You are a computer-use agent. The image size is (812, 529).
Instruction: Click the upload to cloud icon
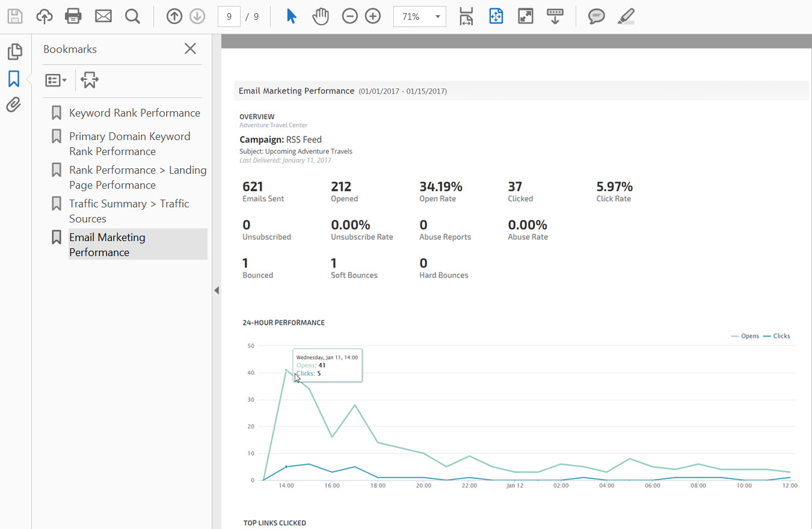(45, 16)
